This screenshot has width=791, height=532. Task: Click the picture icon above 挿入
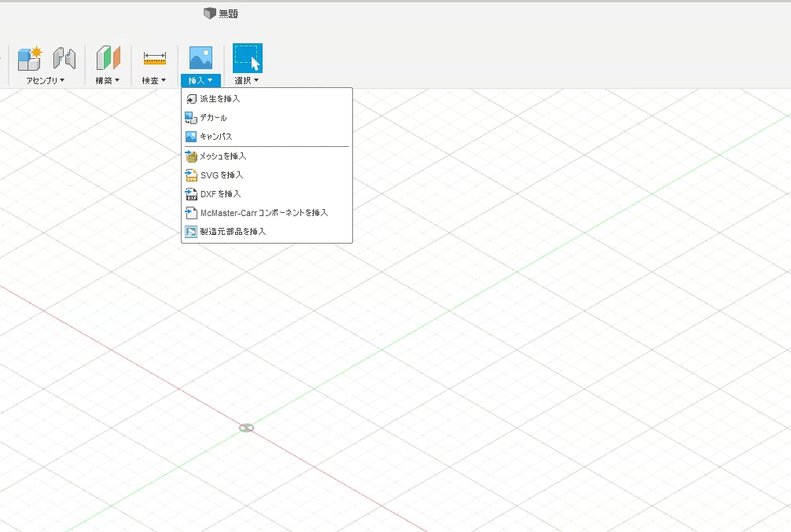click(201, 57)
